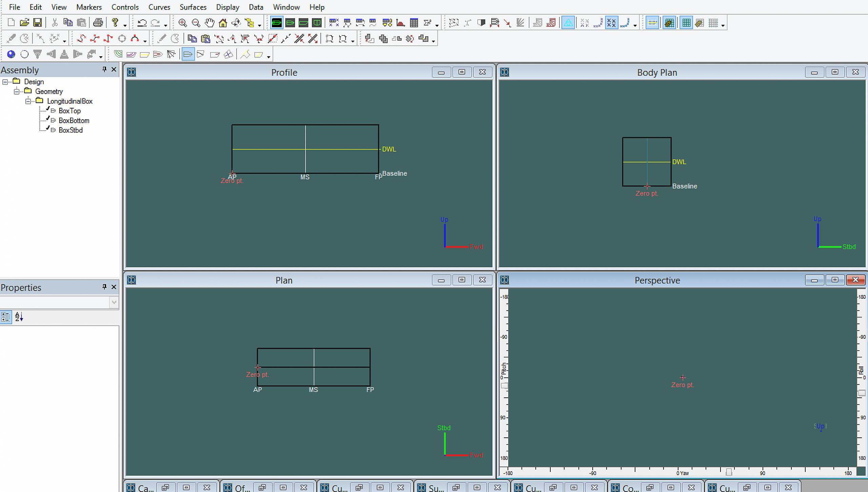
Task: Select the Pan hand tool
Action: point(210,23)
